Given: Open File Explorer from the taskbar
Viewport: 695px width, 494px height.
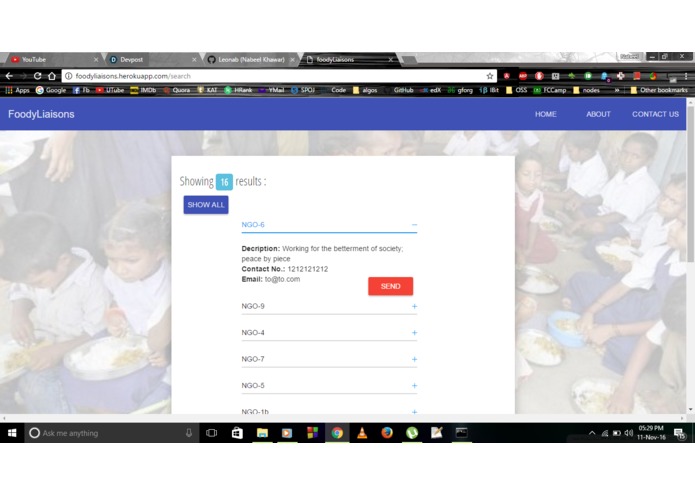Looking at the screenshot, I should click(262, 433).
